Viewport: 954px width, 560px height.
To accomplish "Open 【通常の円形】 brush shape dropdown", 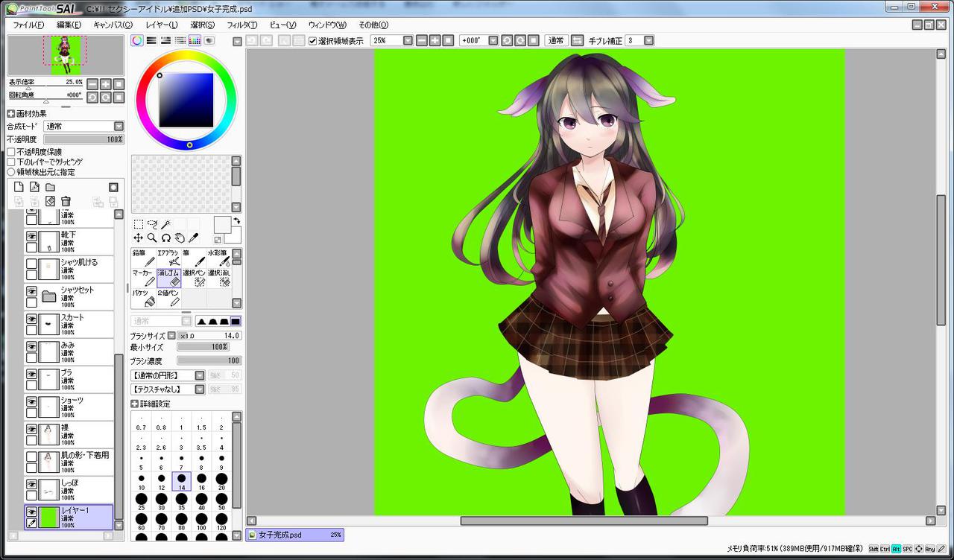I will [x=200, y=375].
